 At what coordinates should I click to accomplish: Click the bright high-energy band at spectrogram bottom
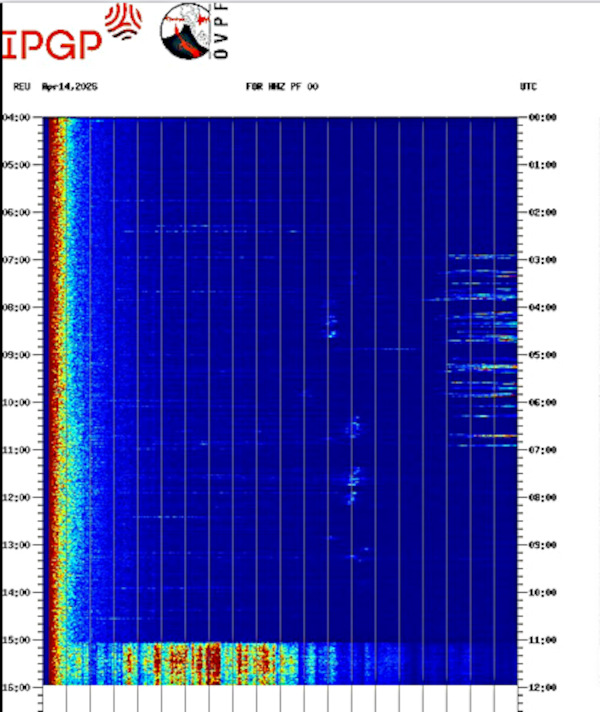200,664
